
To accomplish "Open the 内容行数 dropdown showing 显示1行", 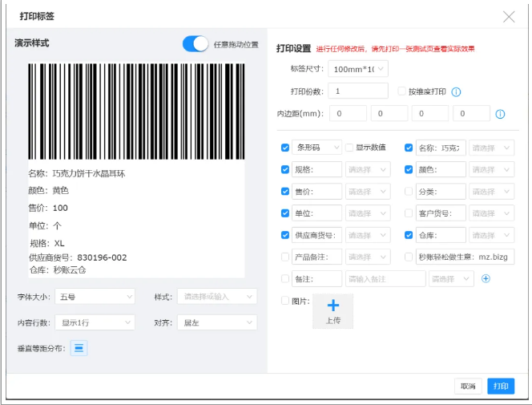I will coord(95,322).
